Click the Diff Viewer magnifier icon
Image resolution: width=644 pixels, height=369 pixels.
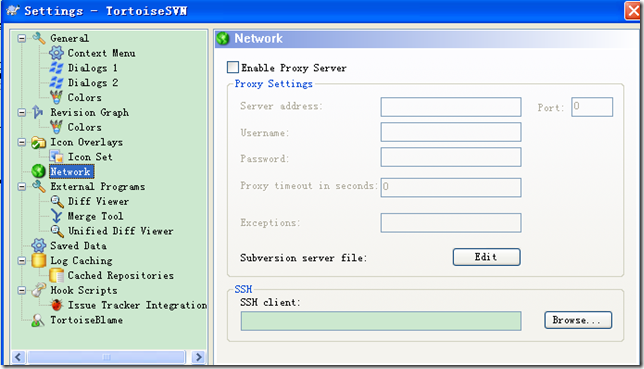pyautogui.click(x=57, y=201)
